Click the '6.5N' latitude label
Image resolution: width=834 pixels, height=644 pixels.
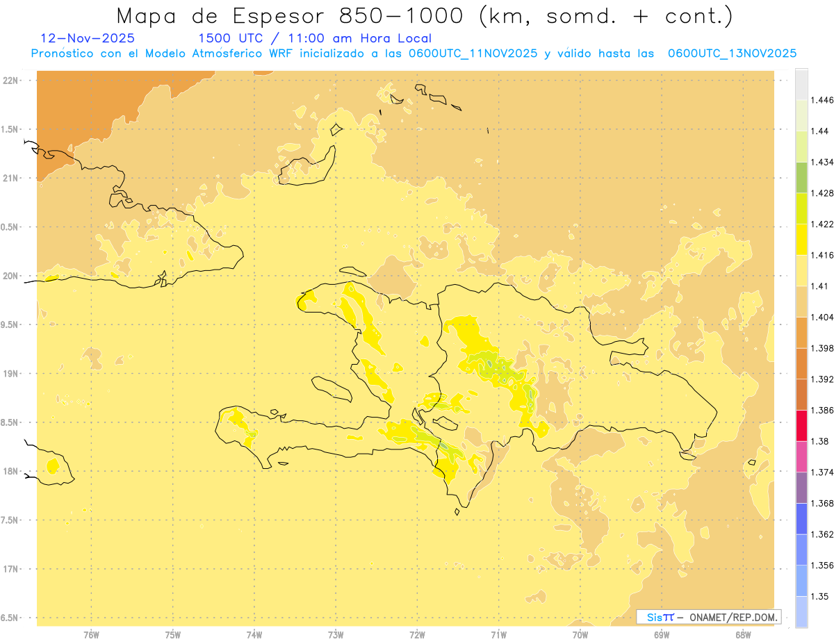[10, 618]
